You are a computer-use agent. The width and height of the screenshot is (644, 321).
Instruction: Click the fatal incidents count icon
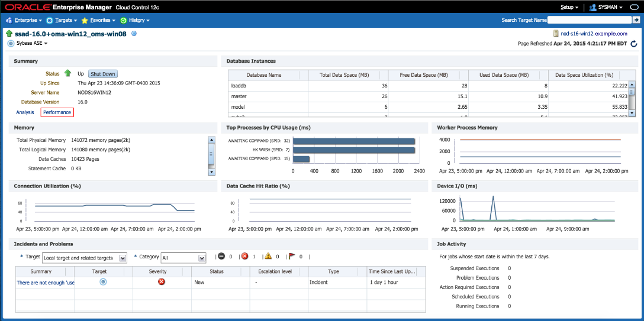tap(221, 256)
